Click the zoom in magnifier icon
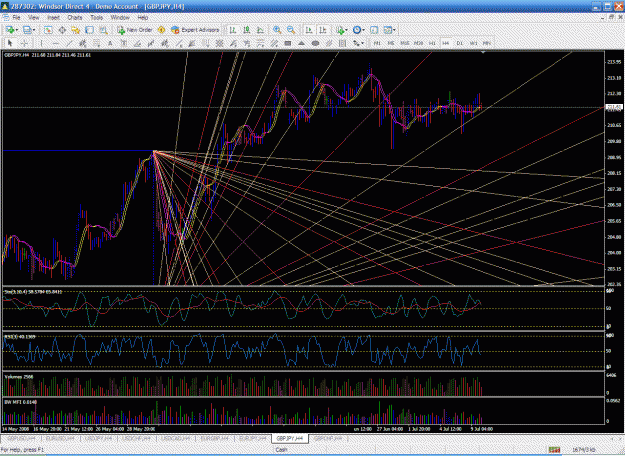This screenshot has width=625, height=456. (277, 30)
